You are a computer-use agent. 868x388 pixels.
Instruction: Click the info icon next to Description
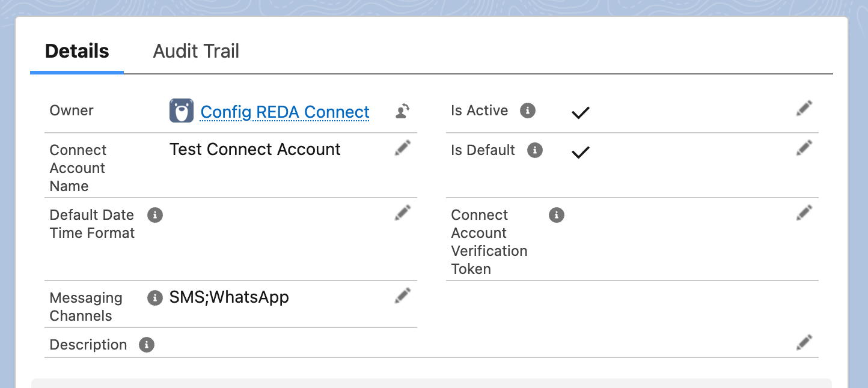147,345
